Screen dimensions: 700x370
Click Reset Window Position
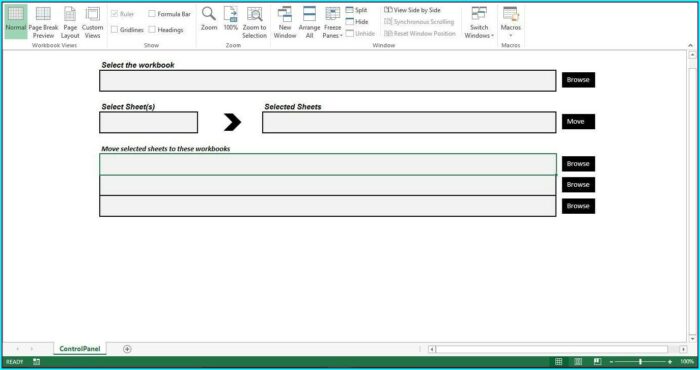point(420,33)
